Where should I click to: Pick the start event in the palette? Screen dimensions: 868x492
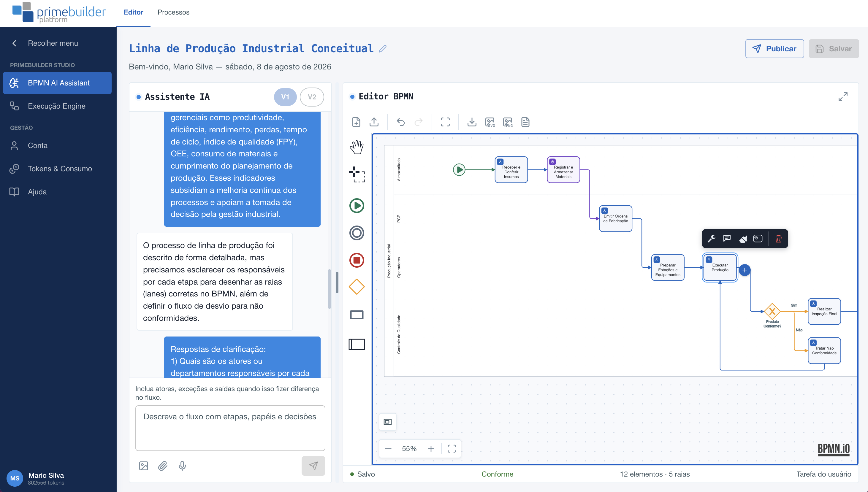[x=356, y=205]
